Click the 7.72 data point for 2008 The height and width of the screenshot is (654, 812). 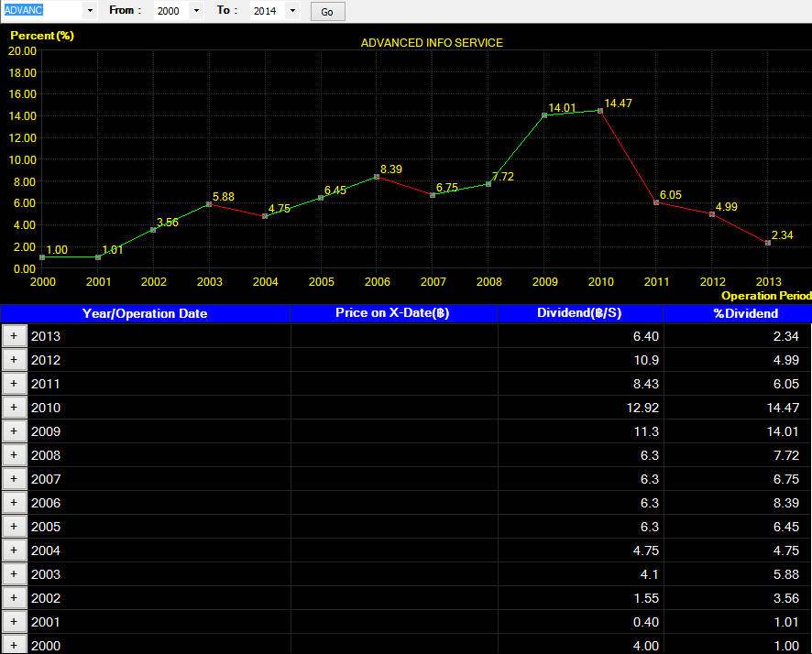[488, 184]
